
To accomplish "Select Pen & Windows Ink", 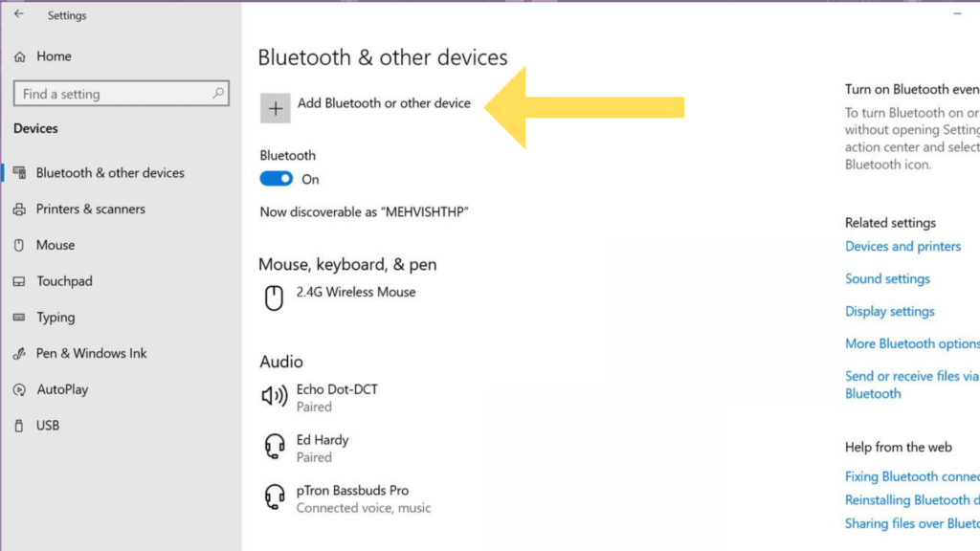I will (91, 353).
